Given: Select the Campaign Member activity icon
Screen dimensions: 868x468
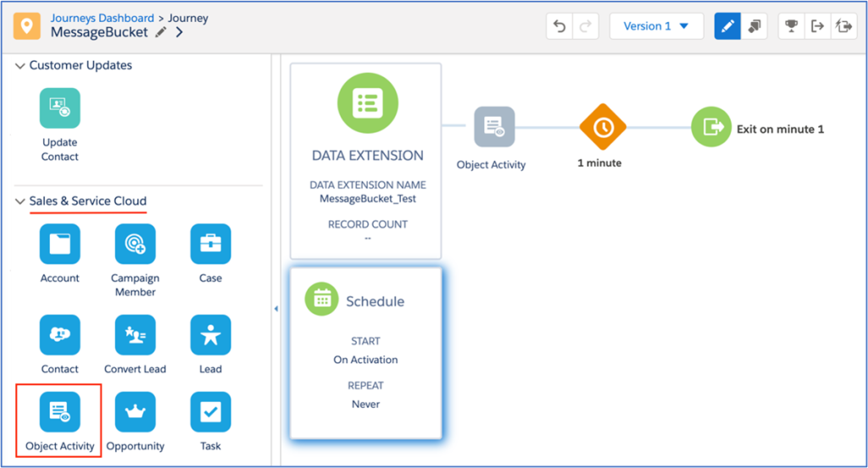Looking at the screenshot, I should (135, 244).
